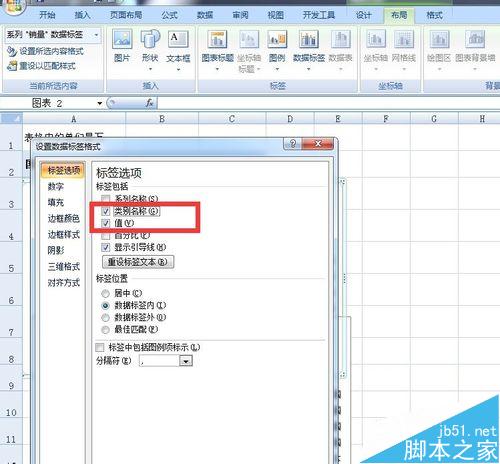Screen dimensions: 500x464
Task: Click the dialog help question mark button
Action: (x=292, y=144)
